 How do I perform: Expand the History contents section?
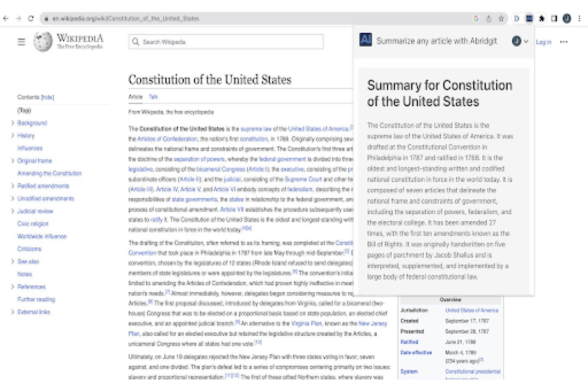(x=13, y=136)
